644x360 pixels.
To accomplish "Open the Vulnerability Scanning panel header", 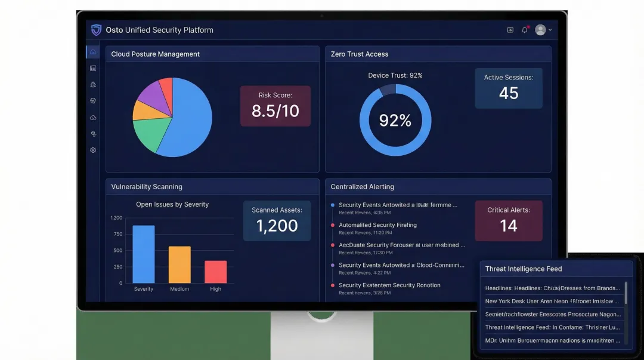I will click(147, 186).
